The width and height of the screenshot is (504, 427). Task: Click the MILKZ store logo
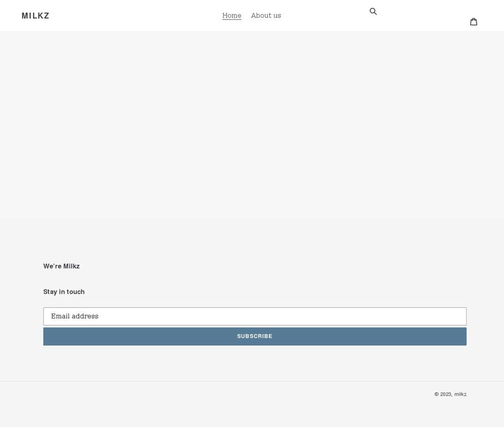pos(35,16)
